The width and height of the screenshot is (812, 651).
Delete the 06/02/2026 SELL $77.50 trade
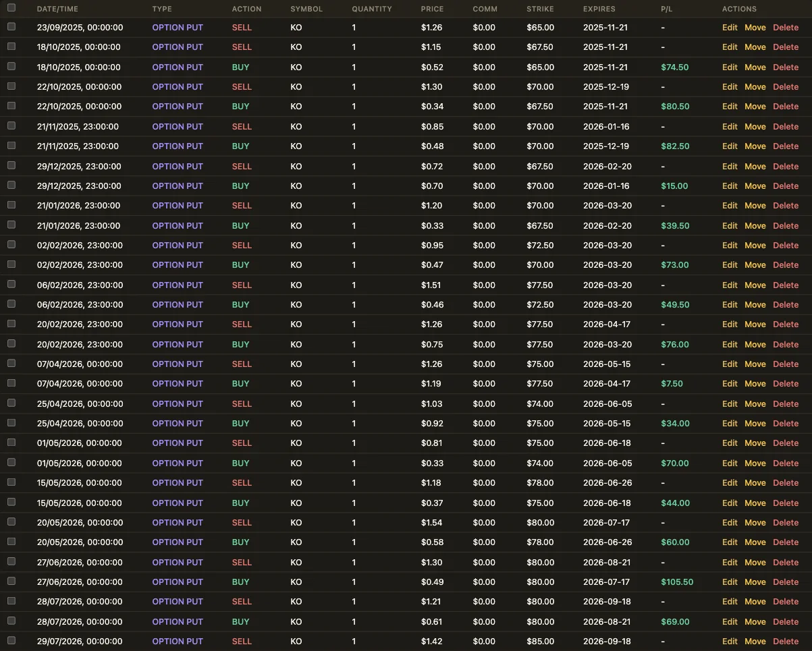tap(786, 285)
